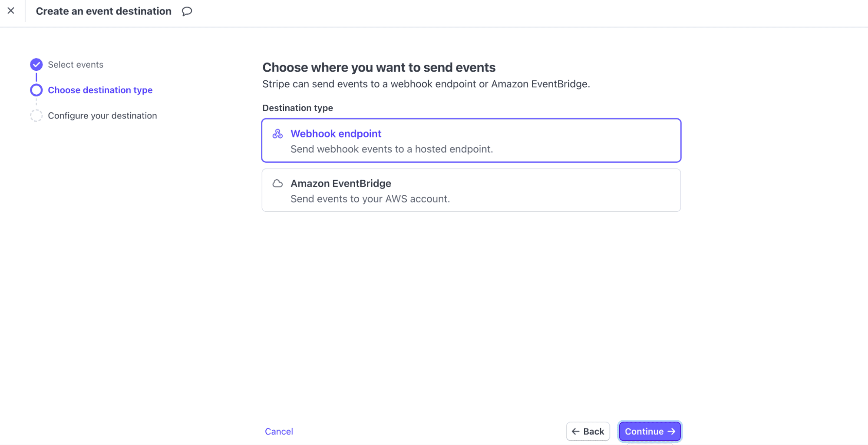Select the Amazon EventBridge destination type
Viewport: 868px width, 445px height.
tap(471, 190)
